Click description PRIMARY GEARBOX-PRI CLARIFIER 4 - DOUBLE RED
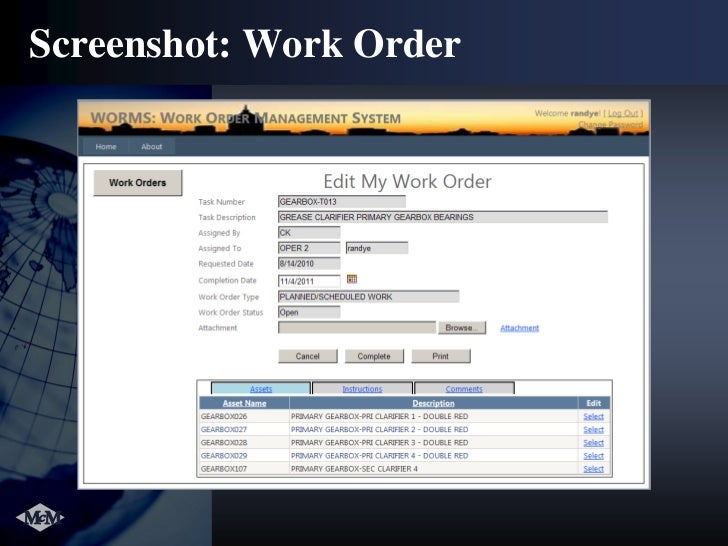This screenshot has height=546, width=728. [379, 455]
